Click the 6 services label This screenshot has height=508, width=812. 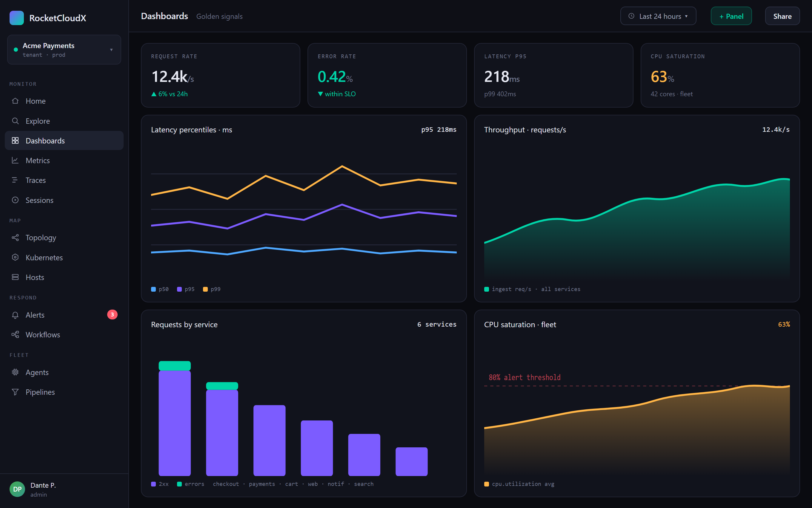tap(437, 324)
